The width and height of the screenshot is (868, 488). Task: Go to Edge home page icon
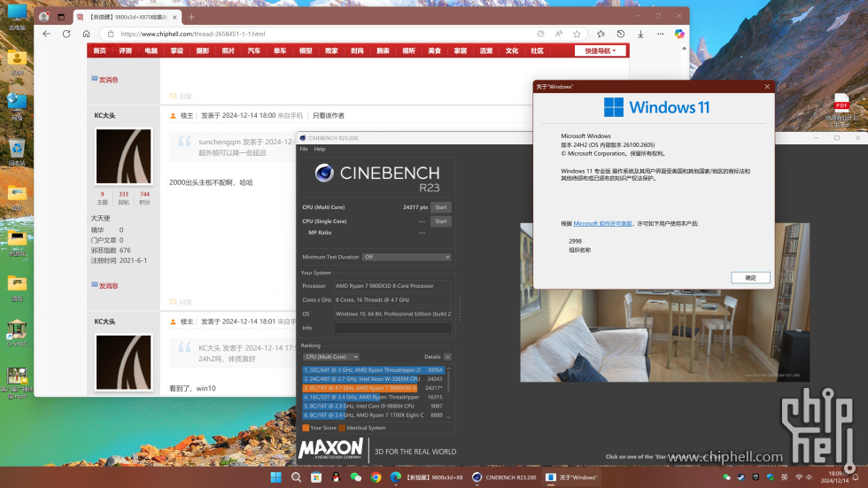click(87, 34)
